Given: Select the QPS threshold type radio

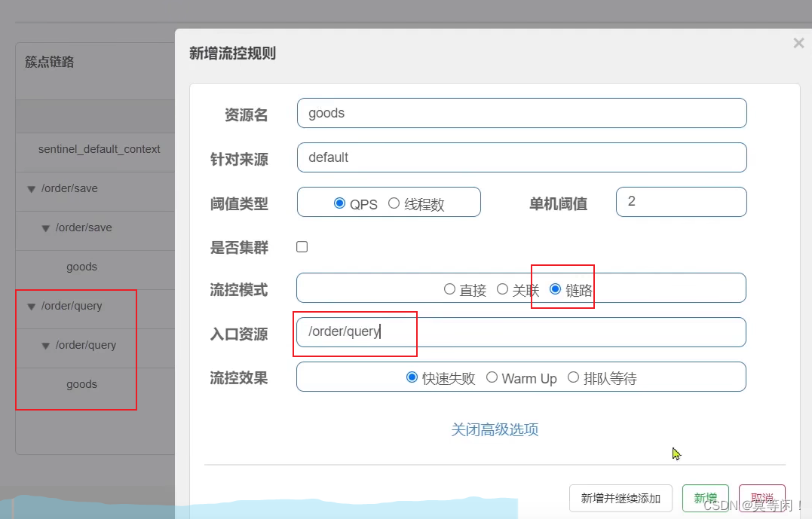Looking at the screenshot, I should [340, 203].
